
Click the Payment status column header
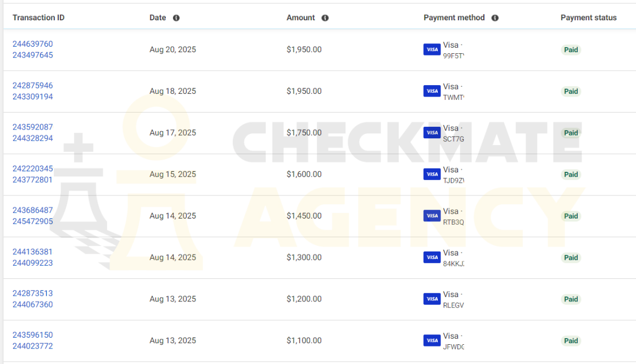[589, 18]
